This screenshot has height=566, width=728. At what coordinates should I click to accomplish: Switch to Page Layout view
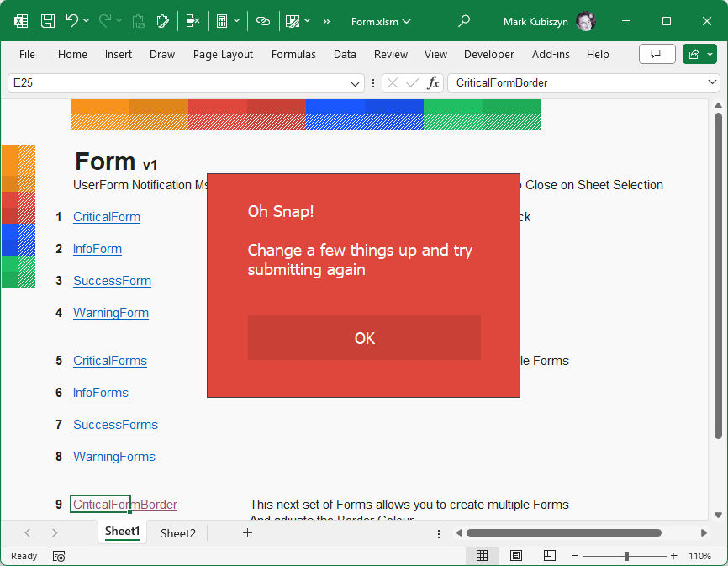tap(515, 556)
